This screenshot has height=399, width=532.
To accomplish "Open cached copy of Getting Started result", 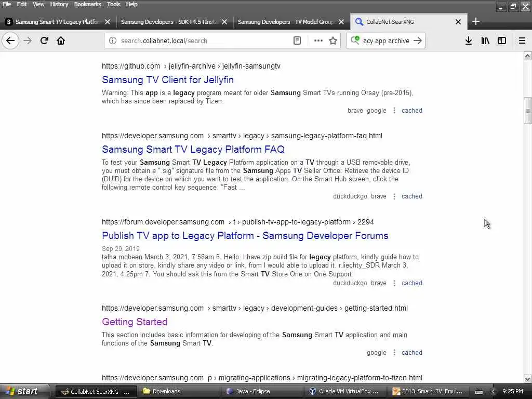I will [x=412, y=353].
